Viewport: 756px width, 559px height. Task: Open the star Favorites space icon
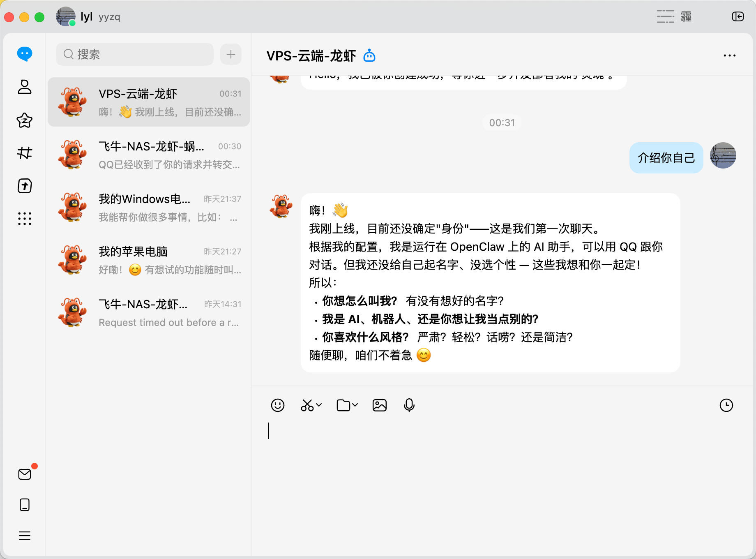(x=25, y=120)
